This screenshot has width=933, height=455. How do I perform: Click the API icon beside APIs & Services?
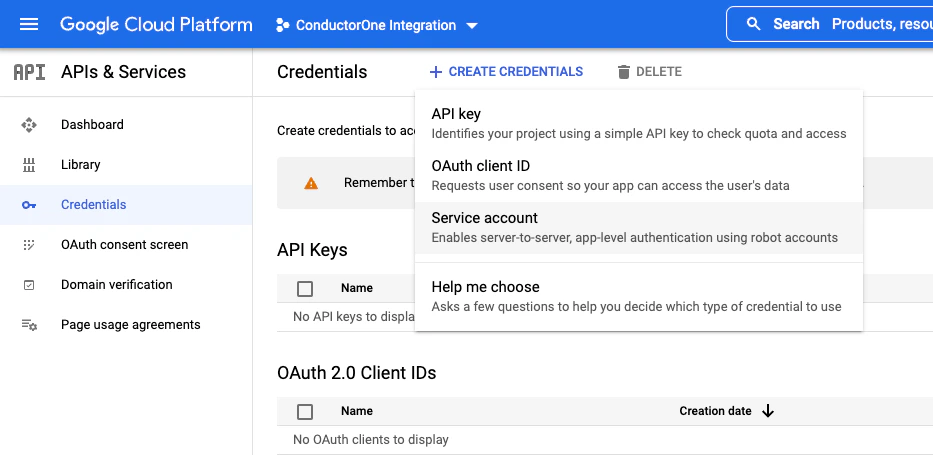(29, 72)
